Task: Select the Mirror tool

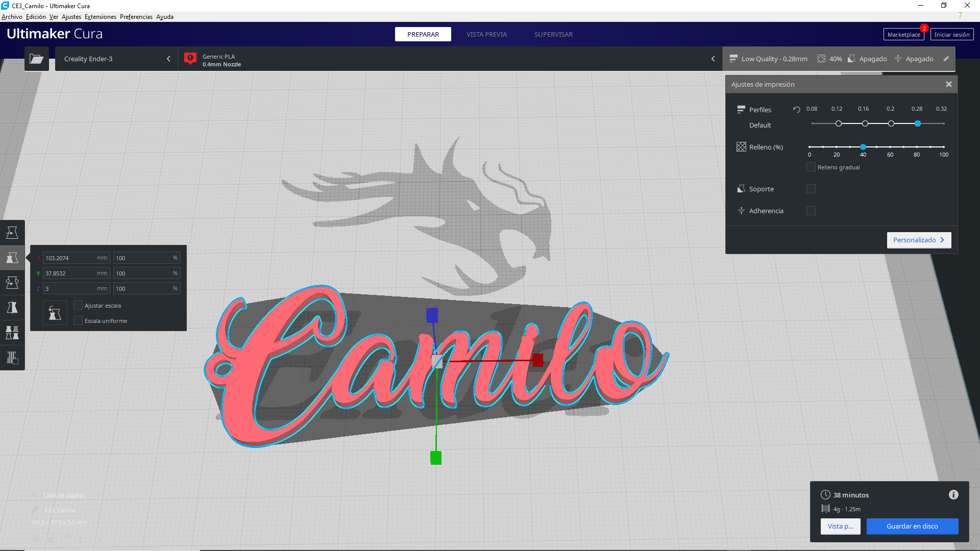Action: tap(12, 307)
